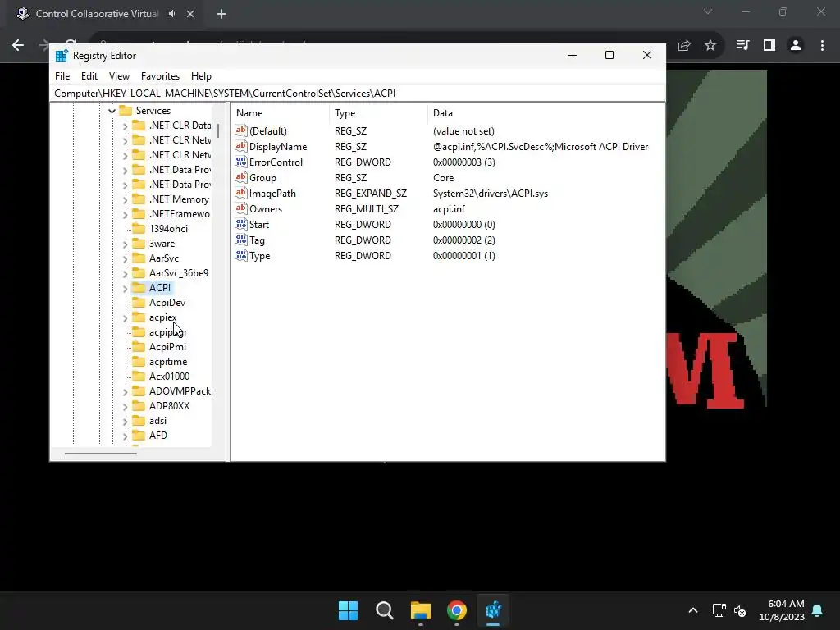Select the acpitime folder icon
This screenshot has height=630, width=840.
139,362
